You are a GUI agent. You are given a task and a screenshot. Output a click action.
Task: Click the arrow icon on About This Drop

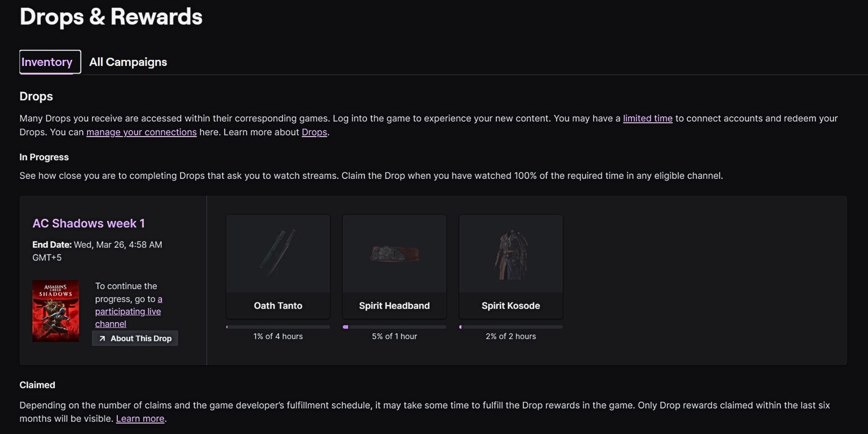[x=102, y=339]
